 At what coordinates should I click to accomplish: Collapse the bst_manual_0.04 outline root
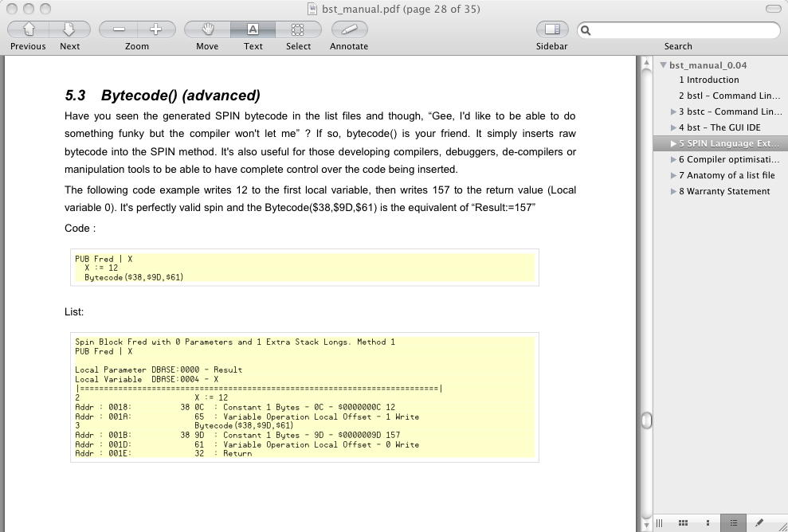[x=664, y=65]
